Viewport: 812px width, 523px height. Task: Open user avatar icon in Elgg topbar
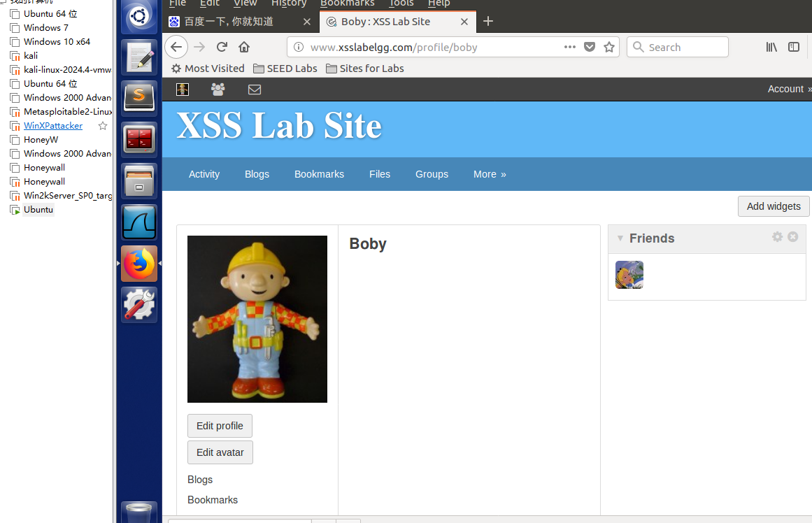(x=183, y=89)
